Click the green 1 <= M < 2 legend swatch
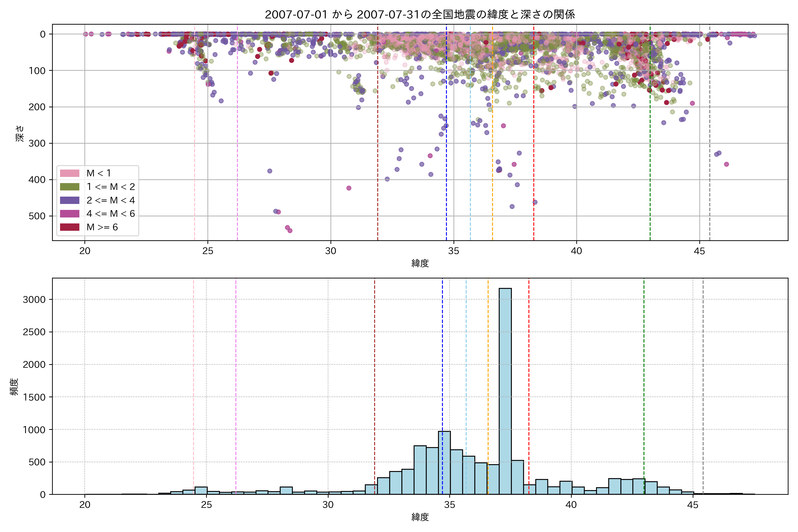Viewport: 798px width, 532px height. coord(70,187)
